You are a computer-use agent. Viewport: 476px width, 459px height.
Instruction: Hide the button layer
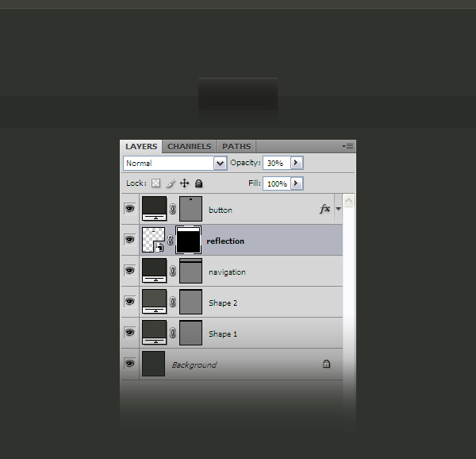pos(129,209)
